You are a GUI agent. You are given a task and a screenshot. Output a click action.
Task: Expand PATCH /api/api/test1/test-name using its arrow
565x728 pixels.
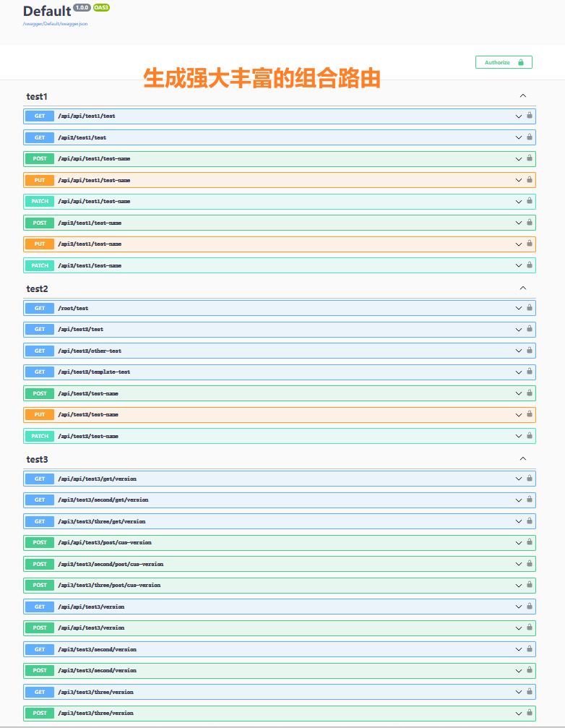(x=518, y=201)
